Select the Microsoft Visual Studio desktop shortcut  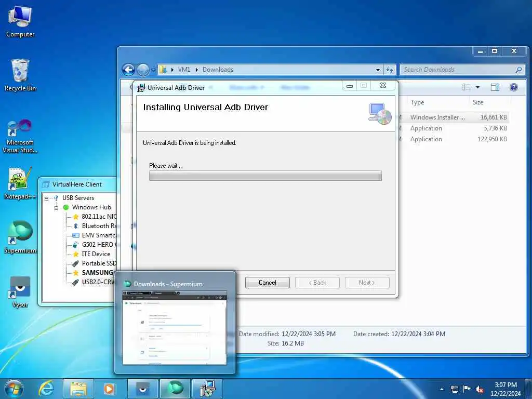[x=20, y=136]
